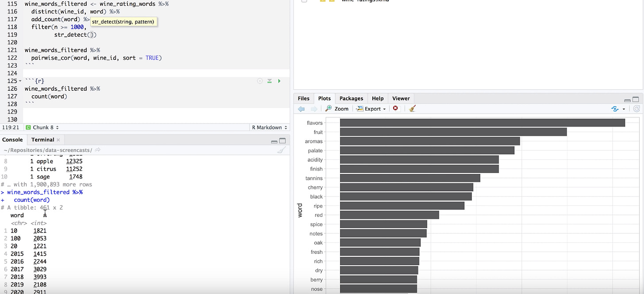Go to next plot with forward arrow
The height and width of the screenshot is (294, 644).
[314, 108]
